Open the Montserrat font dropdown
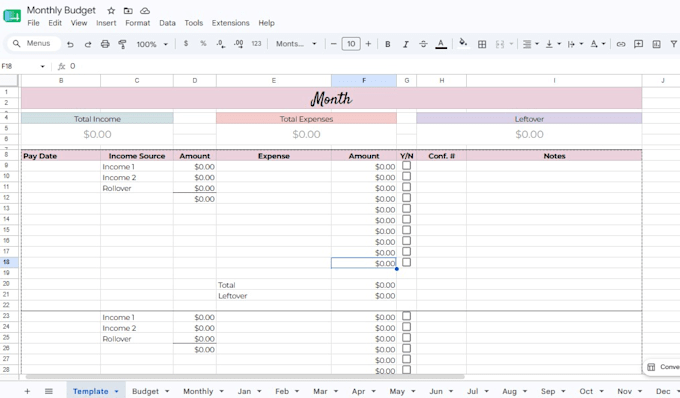680x398 pixels. (x=296, y=44)
